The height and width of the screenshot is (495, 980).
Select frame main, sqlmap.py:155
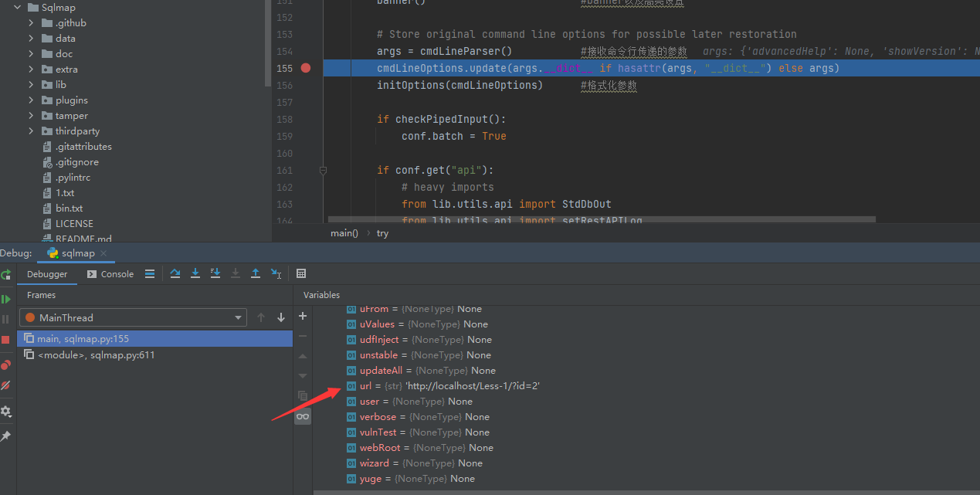coord(154,338)
